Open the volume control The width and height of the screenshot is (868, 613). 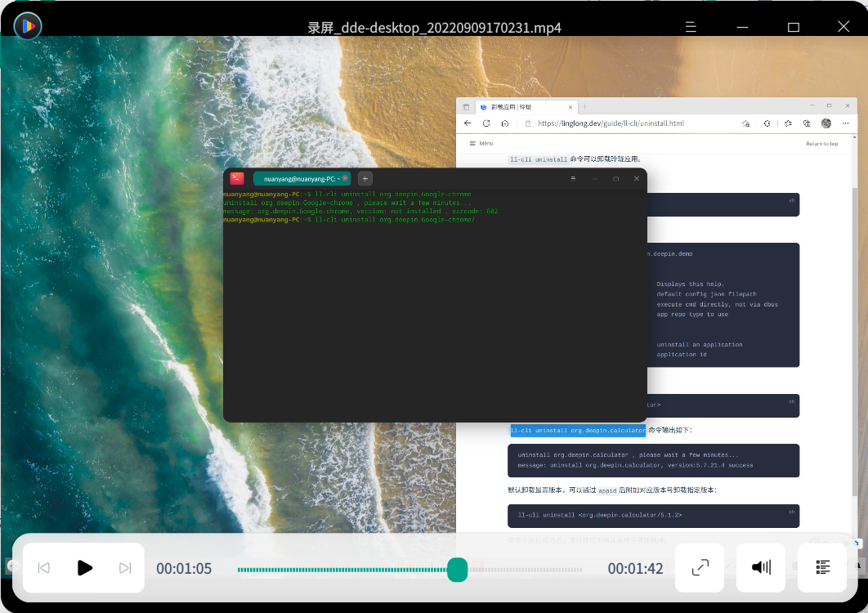(761, 568)
